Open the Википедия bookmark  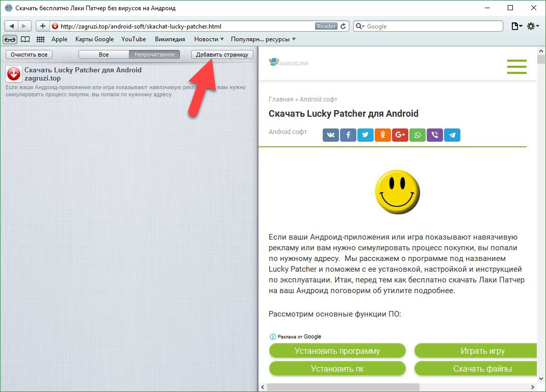coord(170,39)
